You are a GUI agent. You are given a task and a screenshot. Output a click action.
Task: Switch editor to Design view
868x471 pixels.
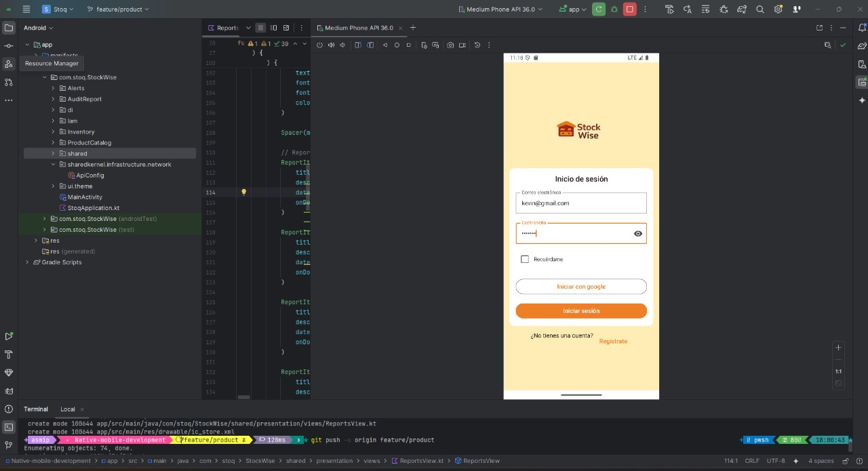point(286,28)
